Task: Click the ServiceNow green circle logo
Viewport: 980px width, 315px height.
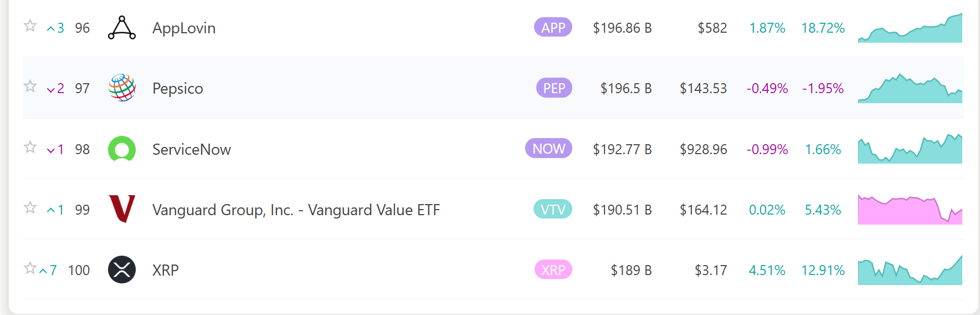Action: pos(122,149)
